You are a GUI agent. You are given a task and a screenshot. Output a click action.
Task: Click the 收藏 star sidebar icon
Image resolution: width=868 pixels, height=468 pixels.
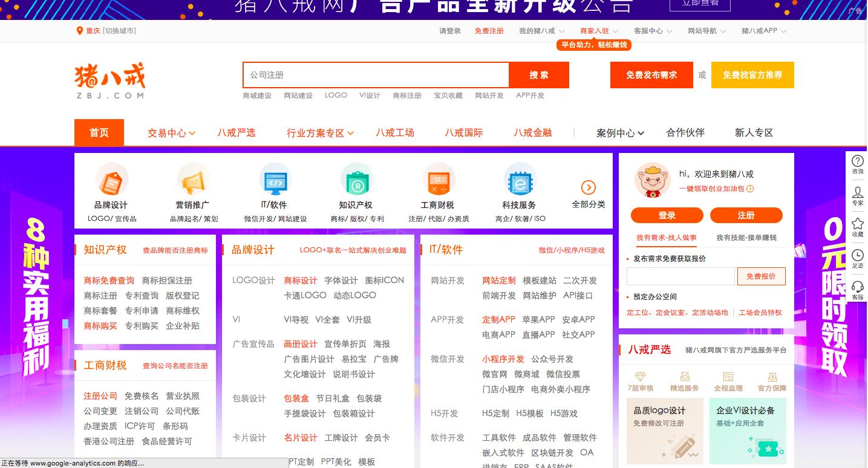[x=857, y=224]
